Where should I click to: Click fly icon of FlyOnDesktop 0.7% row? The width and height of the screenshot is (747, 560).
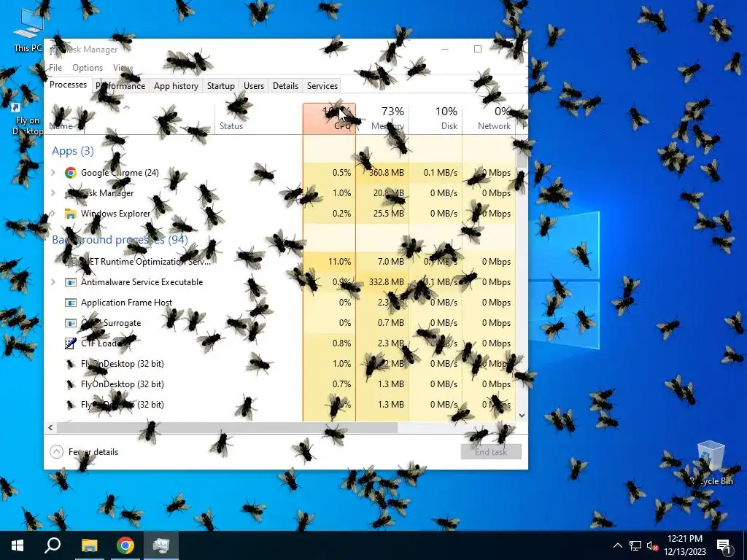pos(71,384)
